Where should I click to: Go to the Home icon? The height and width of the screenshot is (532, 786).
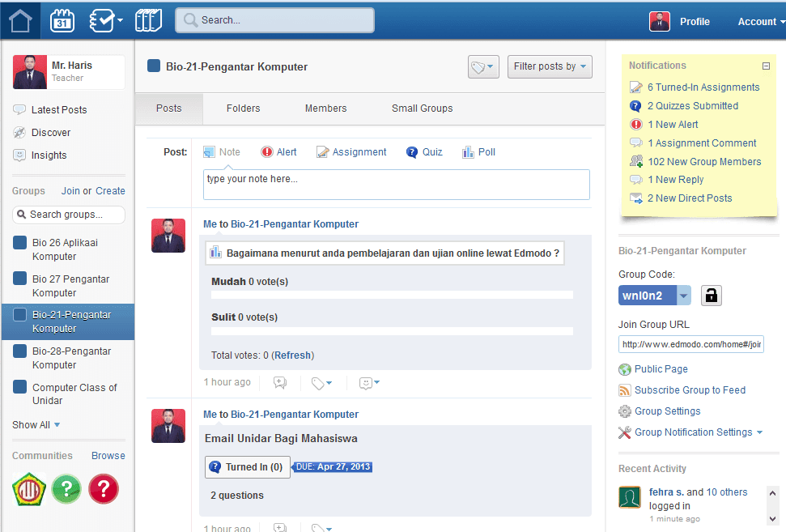pos(20,20)
